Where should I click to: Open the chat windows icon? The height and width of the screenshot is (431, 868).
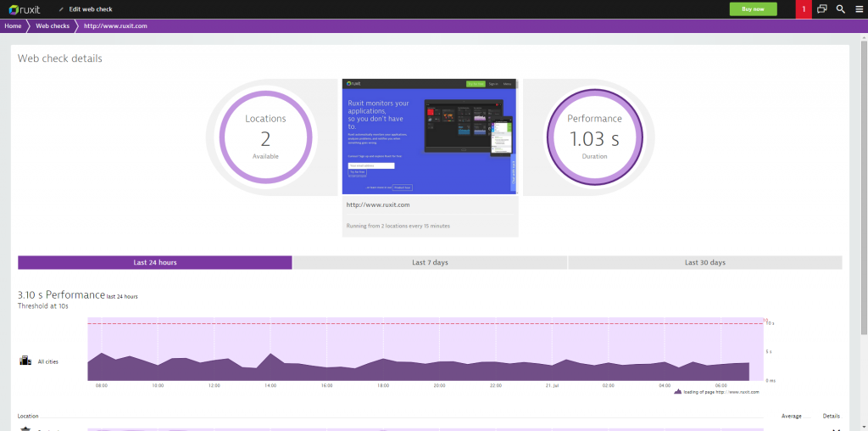click(822, 8)
